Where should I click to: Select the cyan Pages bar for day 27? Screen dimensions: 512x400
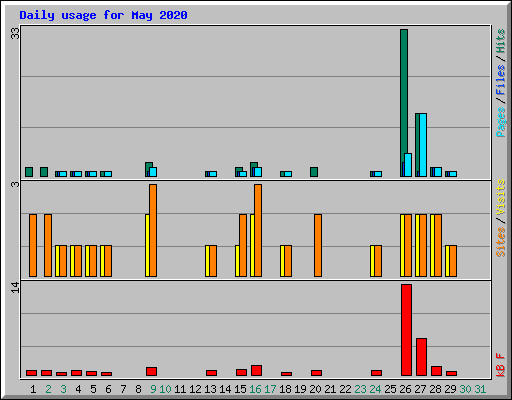423,145
